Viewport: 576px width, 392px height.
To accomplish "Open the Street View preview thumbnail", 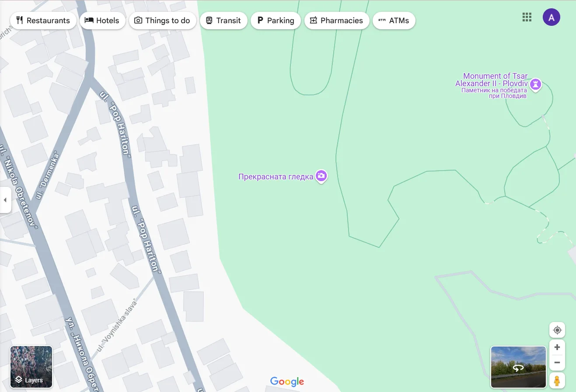I will (x=518, y=367).
